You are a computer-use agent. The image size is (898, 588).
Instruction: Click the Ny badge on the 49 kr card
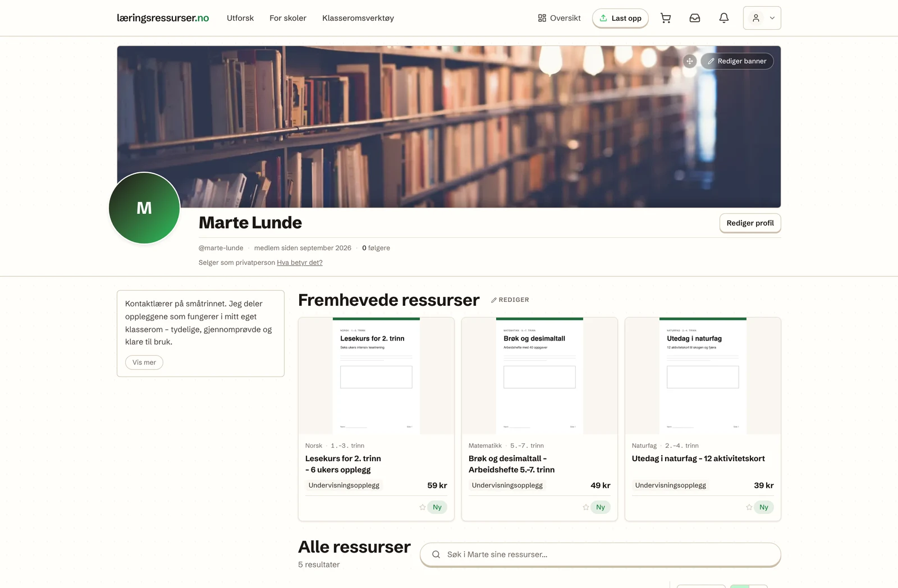(601, 507)
